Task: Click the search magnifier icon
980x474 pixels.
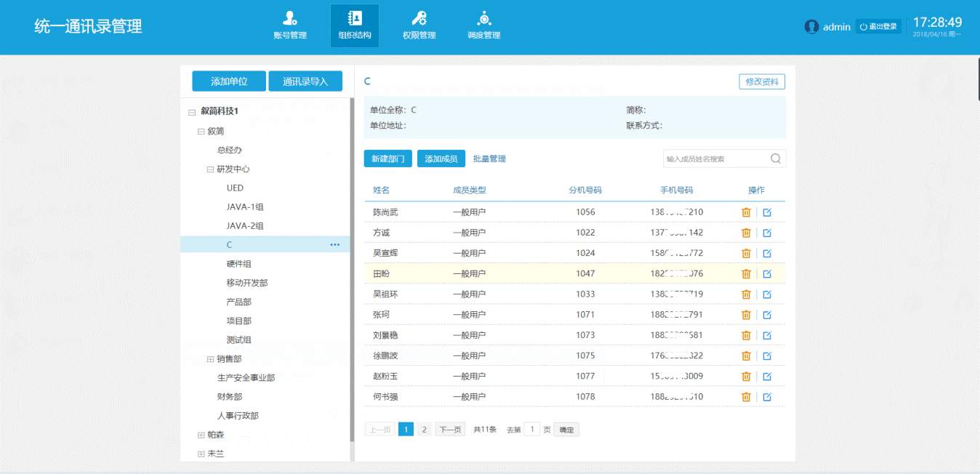Action: pos(775,159)
